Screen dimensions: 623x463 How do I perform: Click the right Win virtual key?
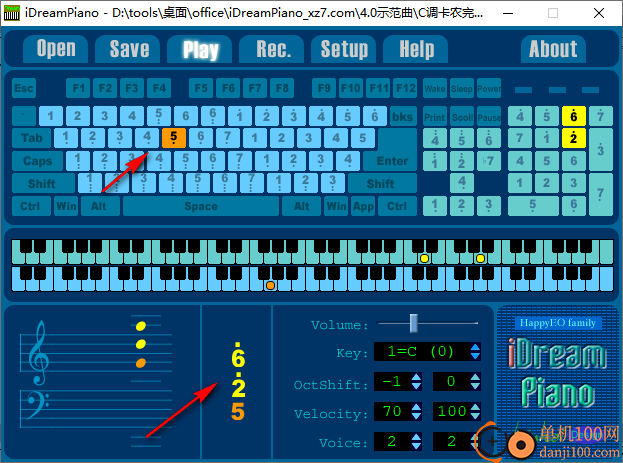pyautogui.click(x=336, y=206)
